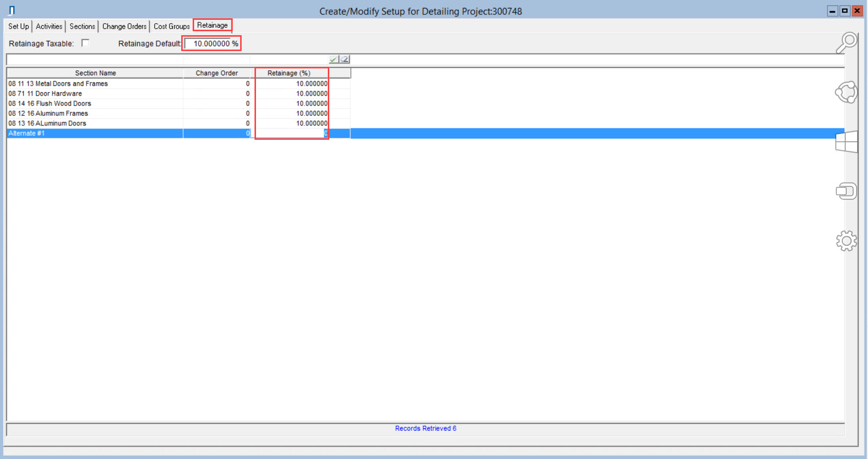Viewport: 868px width, 459px height.
Task: Open the Activities tab
Action: [49, 26]
